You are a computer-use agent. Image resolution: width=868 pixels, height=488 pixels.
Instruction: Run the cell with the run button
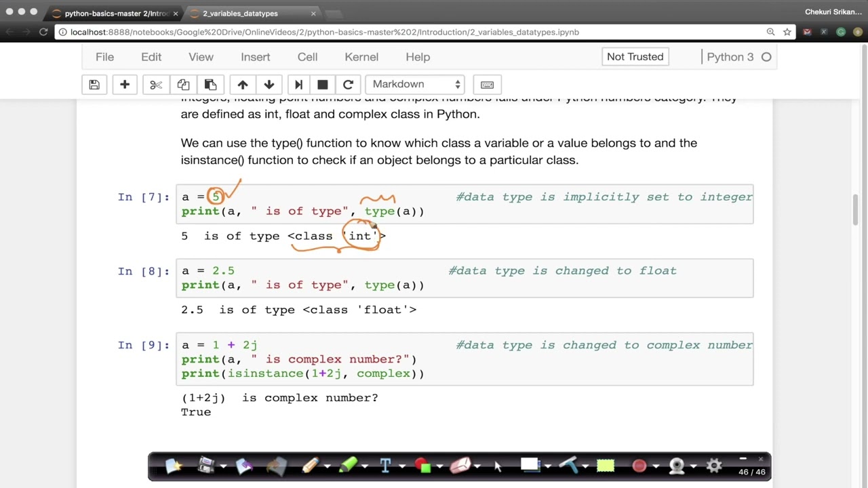coord(298,85)
